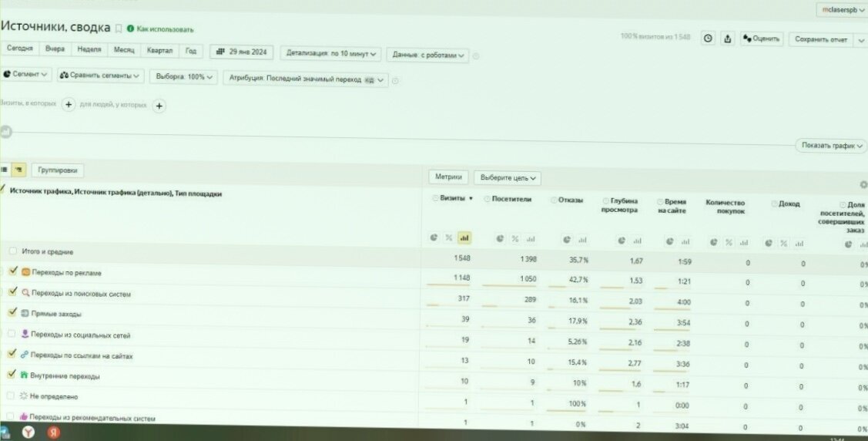Add a condition for людей, у которых
The width and height of the screenshot is (868, 441).
pyautogui.click(x=159, y=106)
